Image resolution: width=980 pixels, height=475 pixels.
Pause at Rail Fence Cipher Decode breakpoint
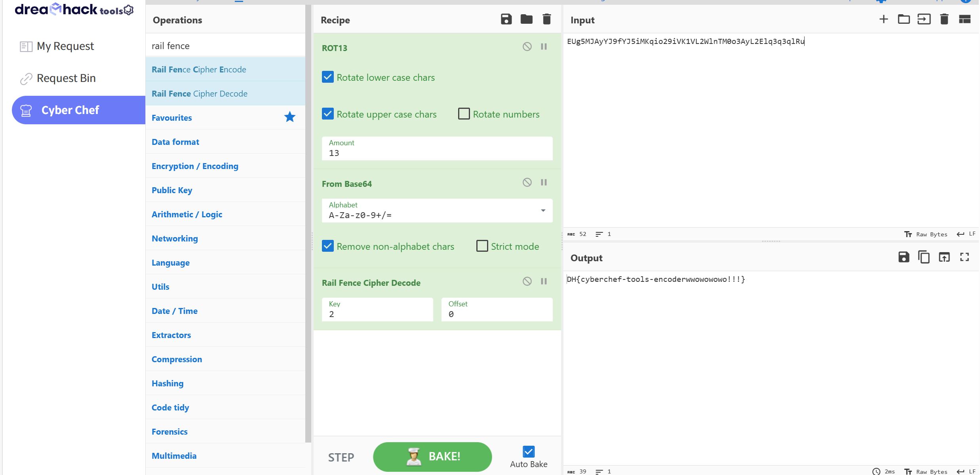click(544, 281)
